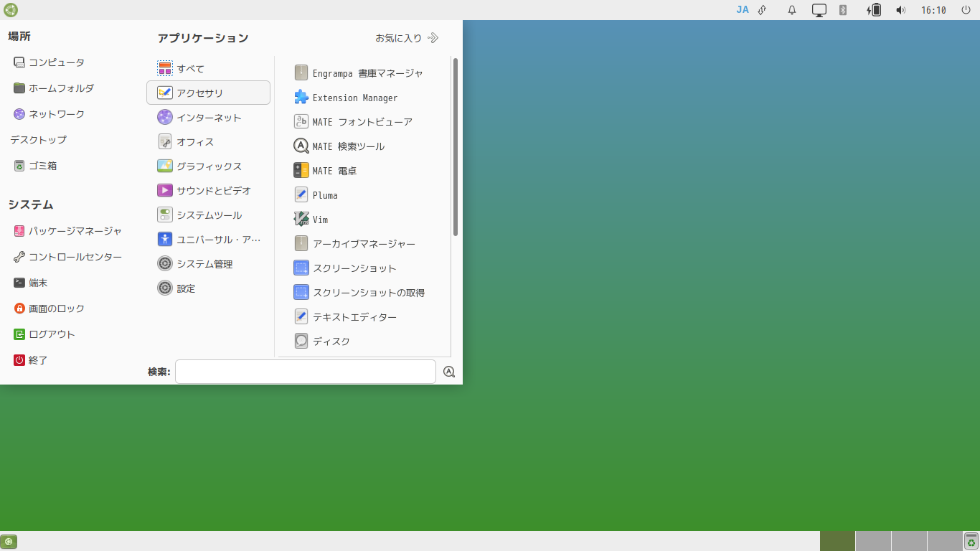This screenshot has width=980, height=551.
Task: Select the アクセサリ category
Action: [208, 93]
